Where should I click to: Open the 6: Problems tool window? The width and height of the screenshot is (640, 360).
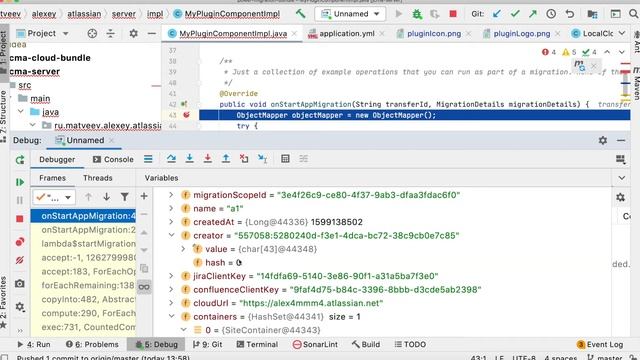pos(92,344)
